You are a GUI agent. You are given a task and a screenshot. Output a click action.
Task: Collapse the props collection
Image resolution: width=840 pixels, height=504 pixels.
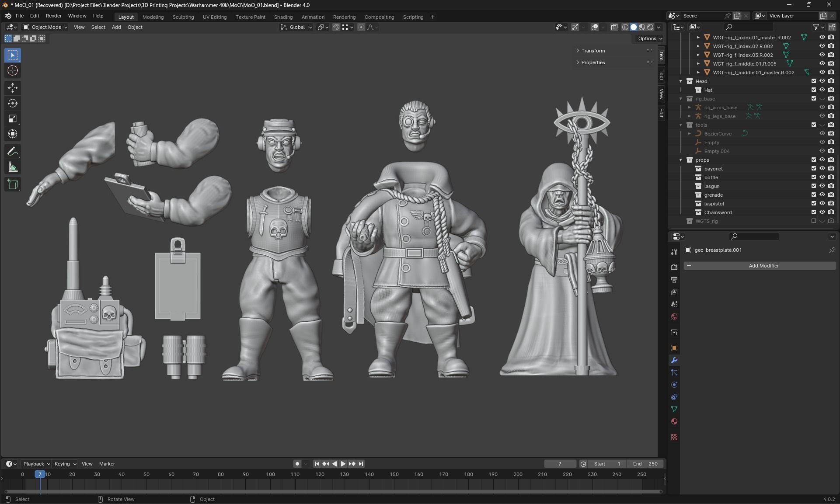pos(680,160)
